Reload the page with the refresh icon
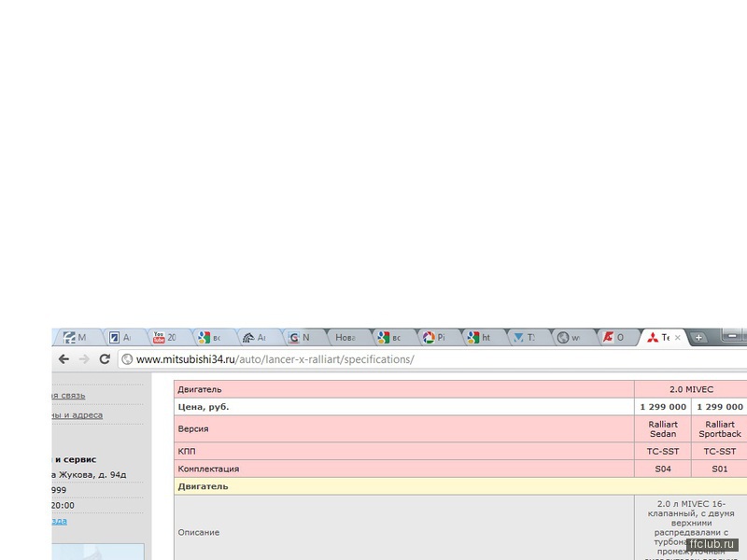747x560 pixels. pyautogui.click(x=105, y=359)
